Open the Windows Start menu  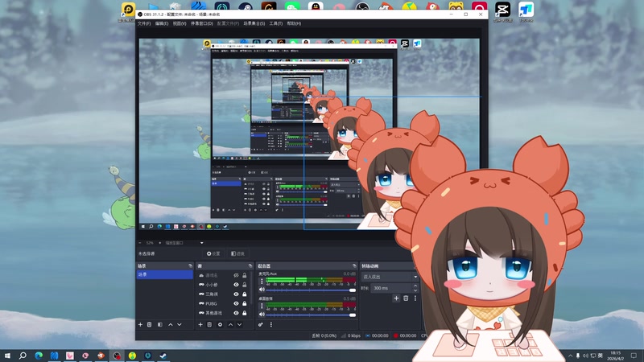(x=7, y=356)
